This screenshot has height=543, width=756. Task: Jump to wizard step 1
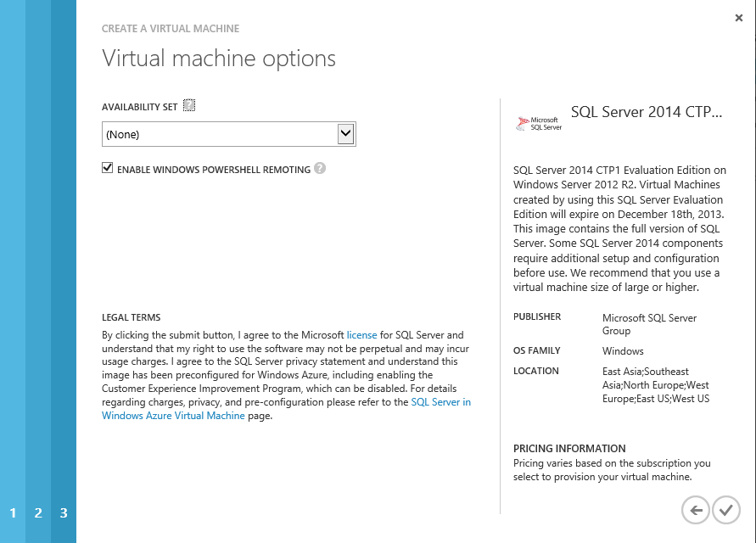point(13,512)
